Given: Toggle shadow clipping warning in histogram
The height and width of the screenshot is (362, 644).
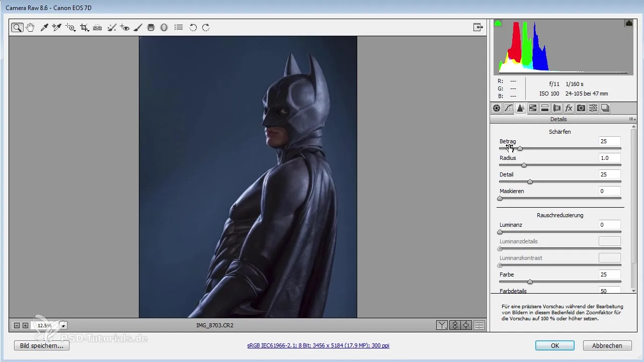Looking at the screenshot, I should coord(498,23).
